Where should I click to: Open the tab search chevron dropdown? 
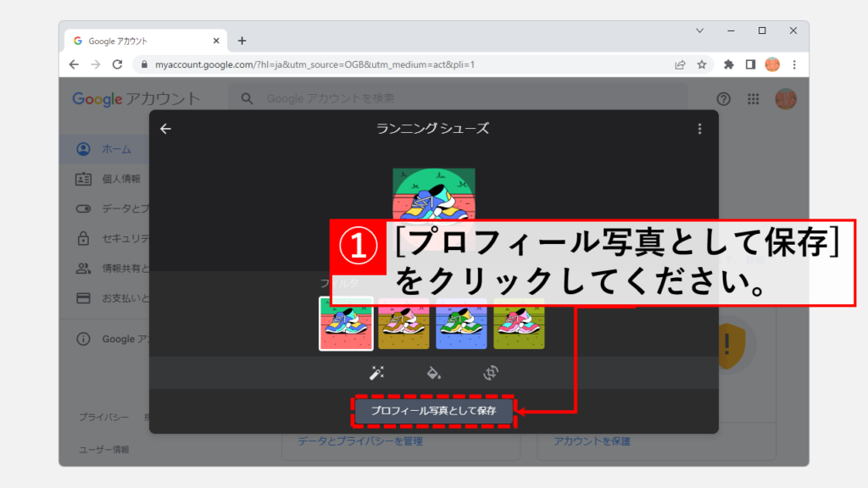(x=699, y=31)
